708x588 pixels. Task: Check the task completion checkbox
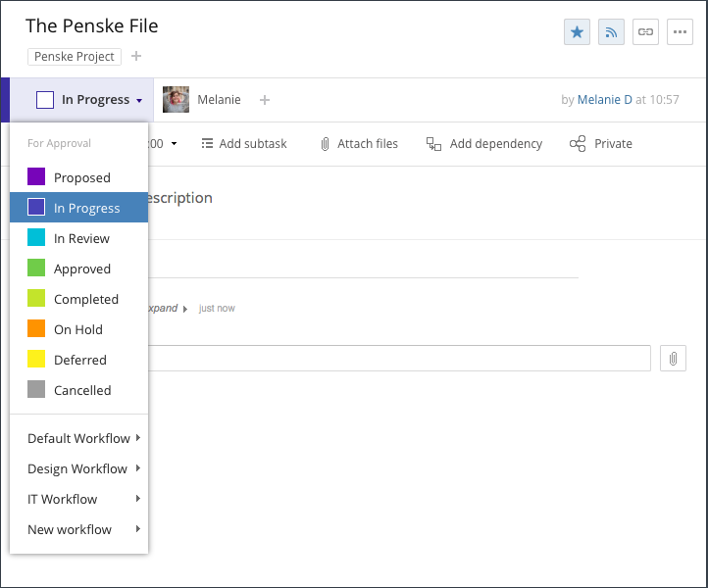[x=45, y=100]
